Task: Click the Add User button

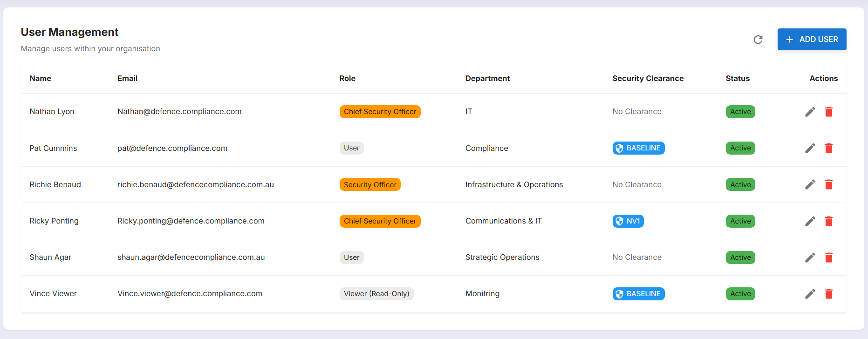Action: coord(812,40)
